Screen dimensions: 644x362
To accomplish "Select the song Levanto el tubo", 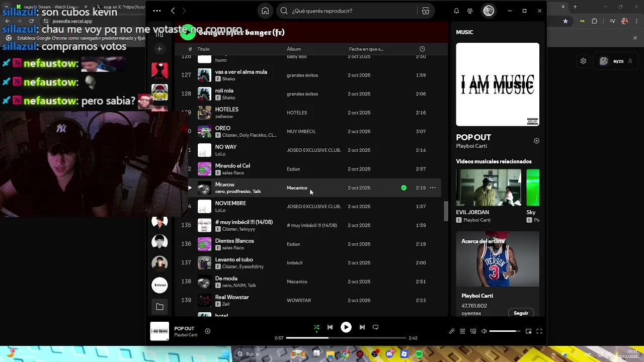I will click(x=234, y=259).
